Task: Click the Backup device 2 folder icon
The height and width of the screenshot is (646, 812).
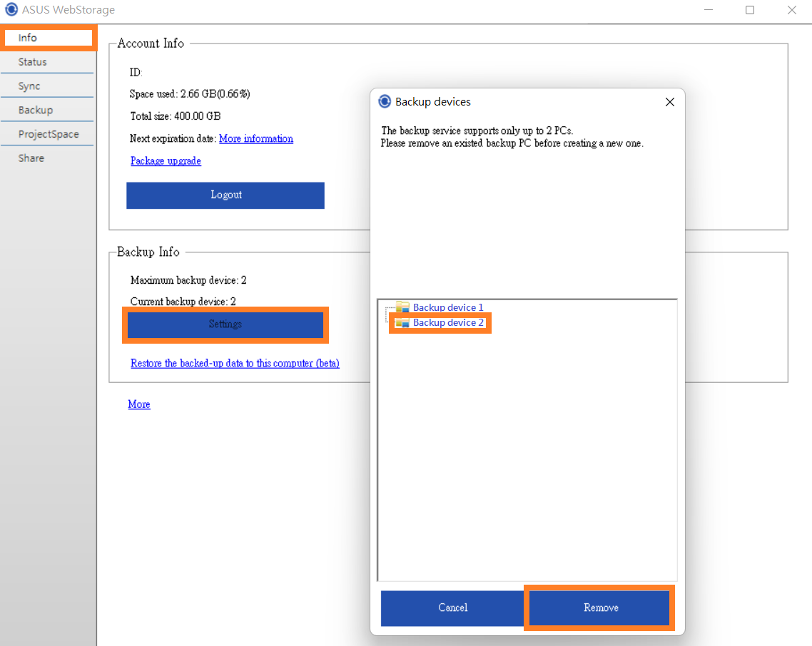Action: pos(402,322)
